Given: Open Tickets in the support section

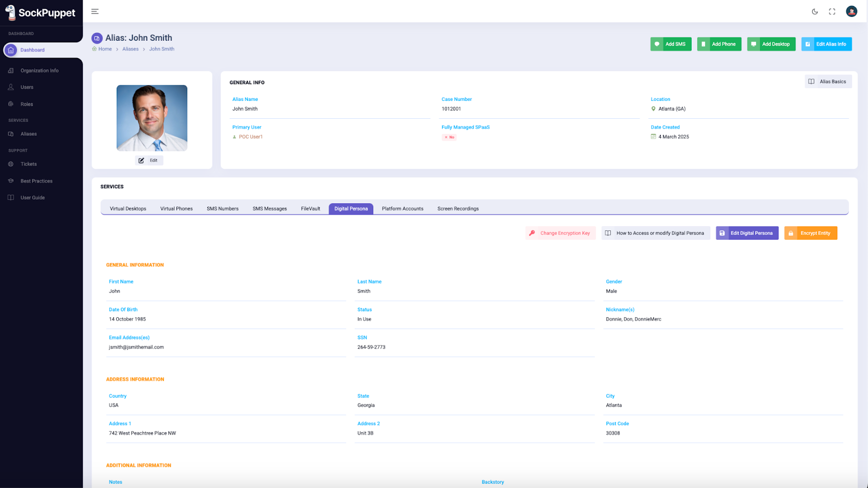Looking at the screenshot, I should tap(29, 164).
